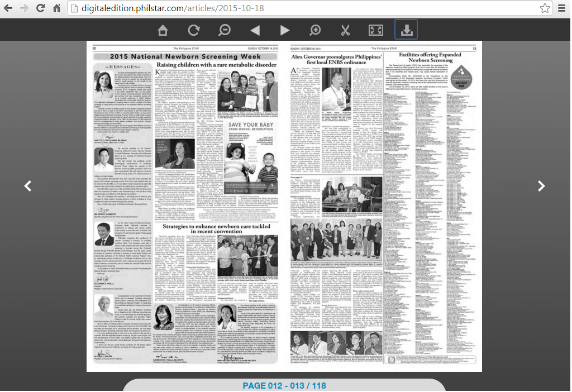This screenshot has height=392, width=572.
Task: Click the headline "Abra Governor promulgates Philippines'"
Action: coord(336,57)
